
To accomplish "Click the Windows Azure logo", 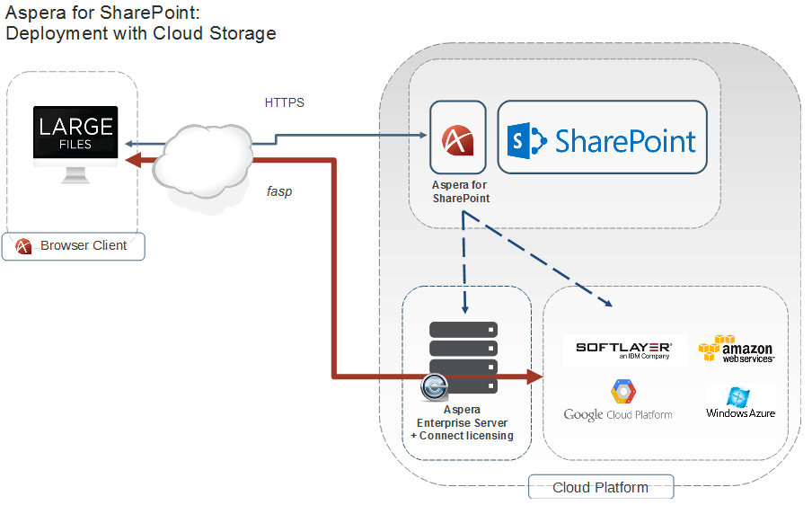I will point(739,403).
